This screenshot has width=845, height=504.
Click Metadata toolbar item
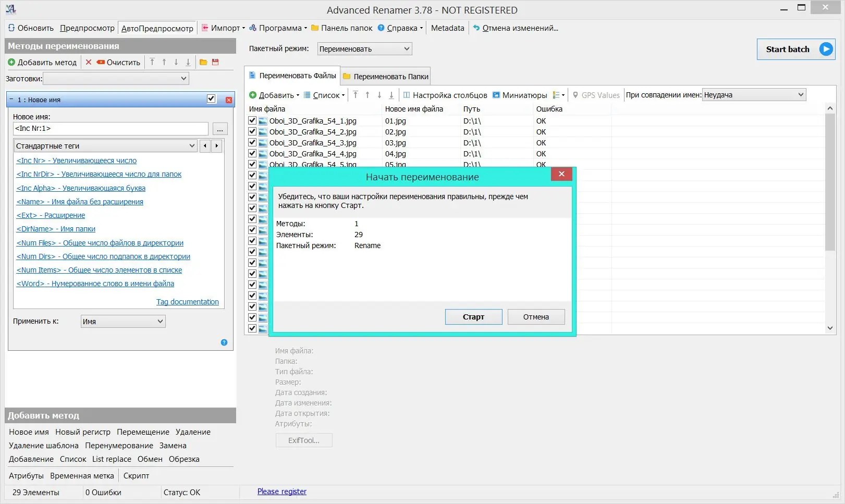pyautogui.click(x=447, y=28)
